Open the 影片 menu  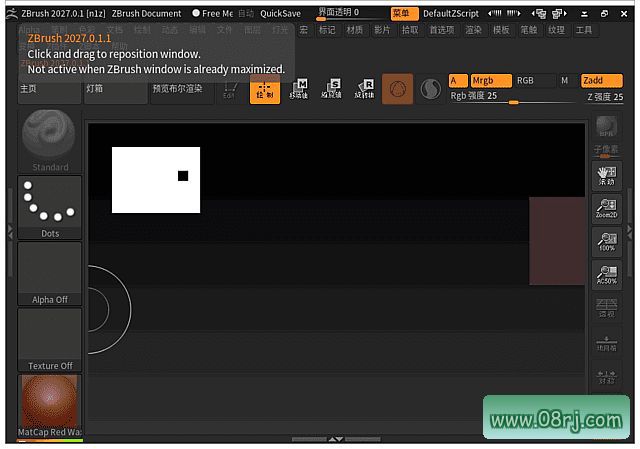pyautogui.click(x=382, y=30)
